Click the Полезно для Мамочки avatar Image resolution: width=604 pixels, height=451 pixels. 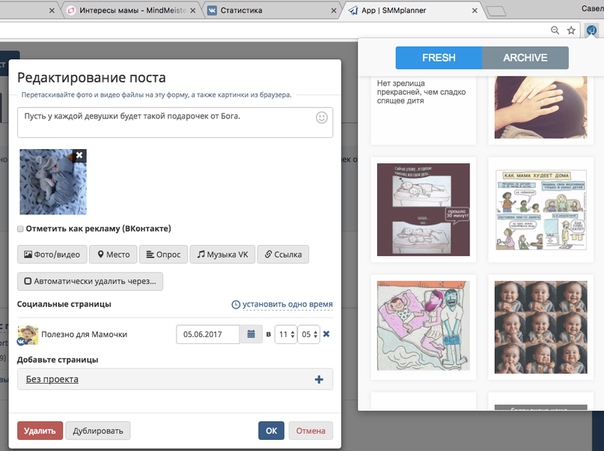pos(27,335)
